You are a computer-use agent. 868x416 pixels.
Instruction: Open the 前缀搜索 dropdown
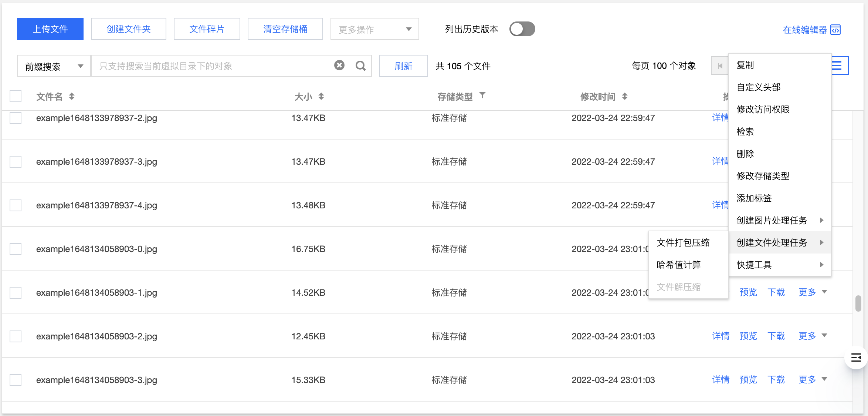click(53, 66)
